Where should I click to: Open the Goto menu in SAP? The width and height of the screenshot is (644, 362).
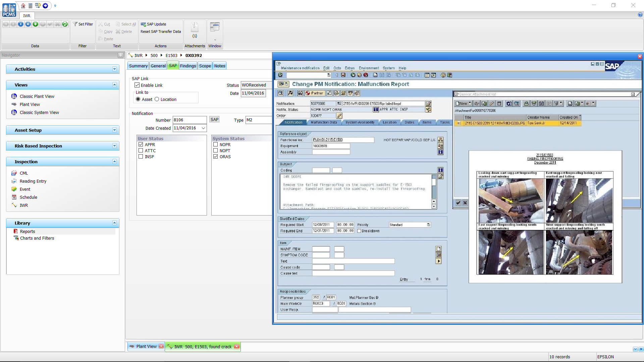coord(337,68)
